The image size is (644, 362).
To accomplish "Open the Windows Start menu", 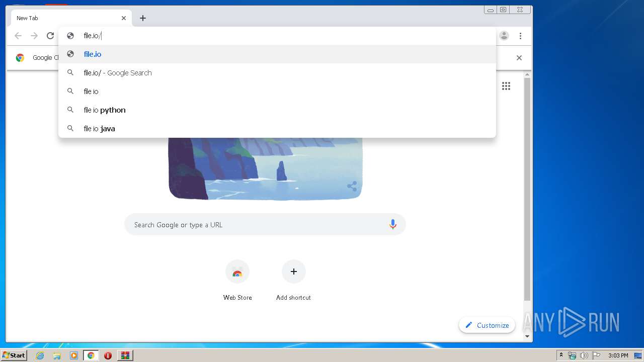I will click(14, 355).
